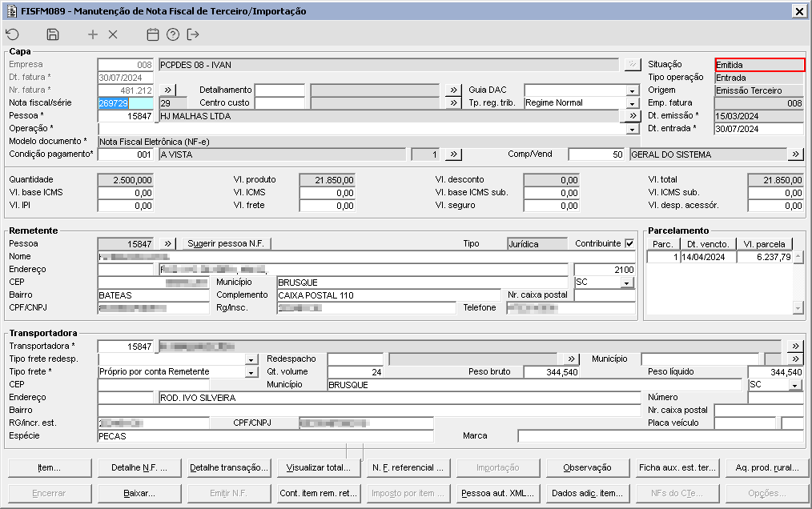812x509 pixels.
Task: Click the lookup arrow for Redespacho
Action: point(571,359)
